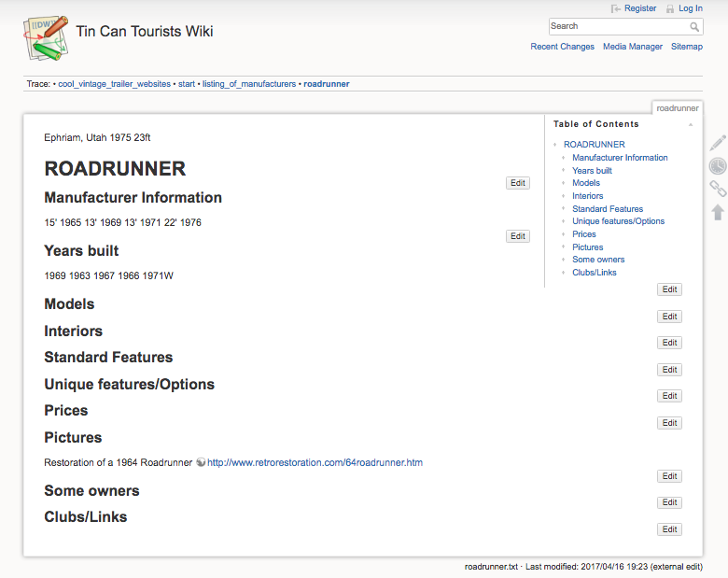Jump to Manufacturer Information in contents
The width and height of the screenshot is (728, 578).
tap(620, 158)
